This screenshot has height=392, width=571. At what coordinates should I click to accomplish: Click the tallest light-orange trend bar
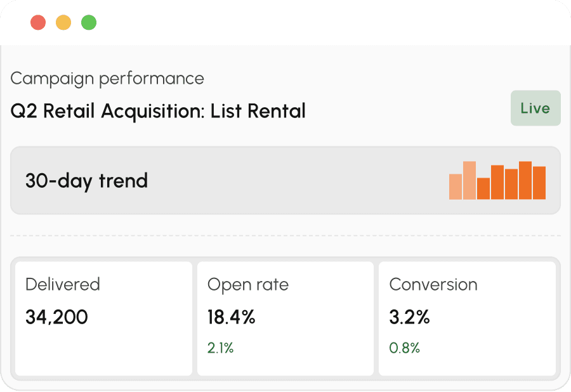(469, 180)
